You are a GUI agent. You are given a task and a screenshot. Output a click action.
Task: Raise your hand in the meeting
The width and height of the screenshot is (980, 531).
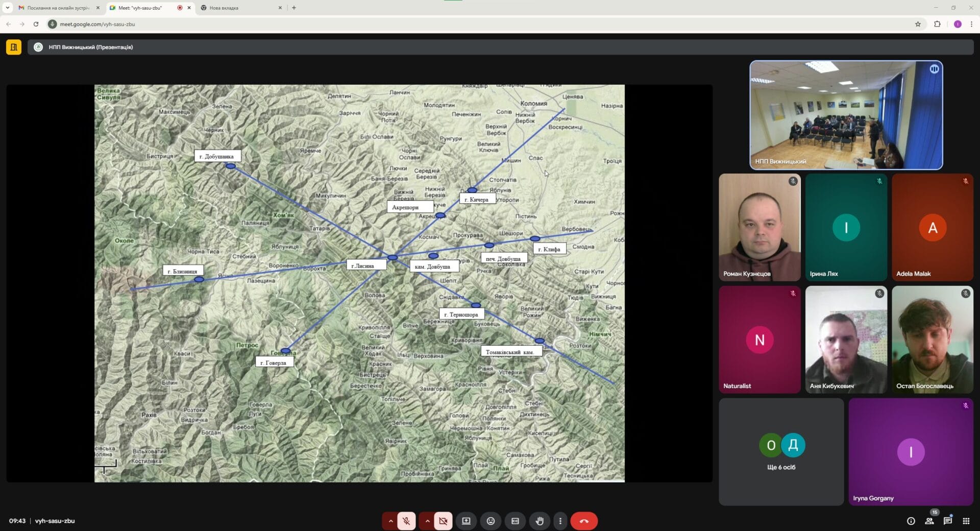tap(540, 521)
